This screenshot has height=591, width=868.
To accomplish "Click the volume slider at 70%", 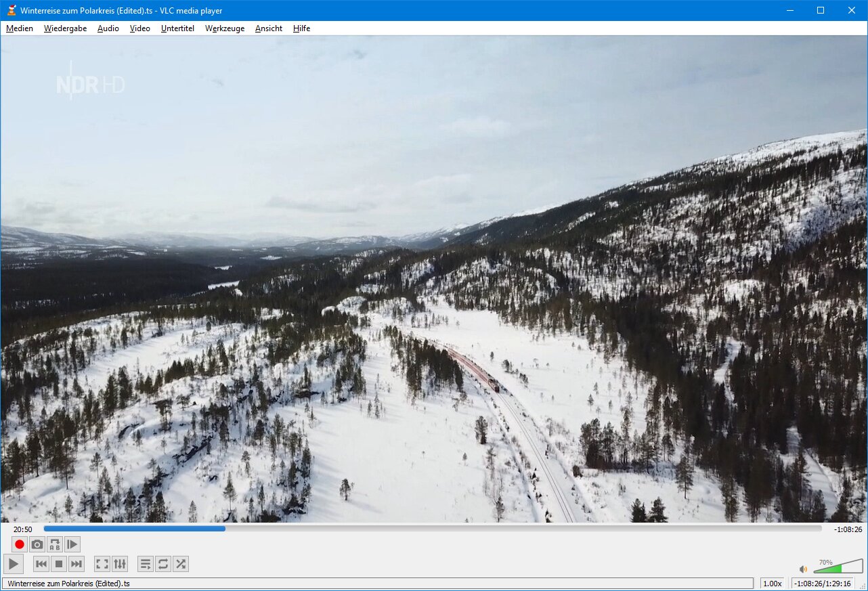I will click(x=842, y=569).
